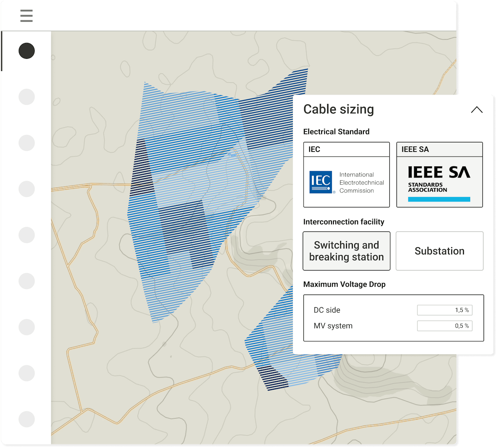Screen dimensions: 497x448
Task: Click the eighth circle in the left sidebar
Action: 27,373
